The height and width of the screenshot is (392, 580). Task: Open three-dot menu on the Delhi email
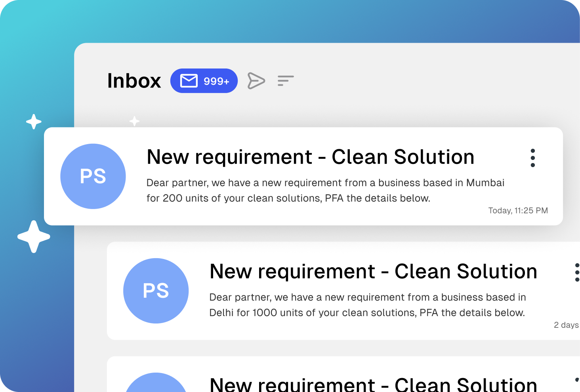tap(576, 272)
